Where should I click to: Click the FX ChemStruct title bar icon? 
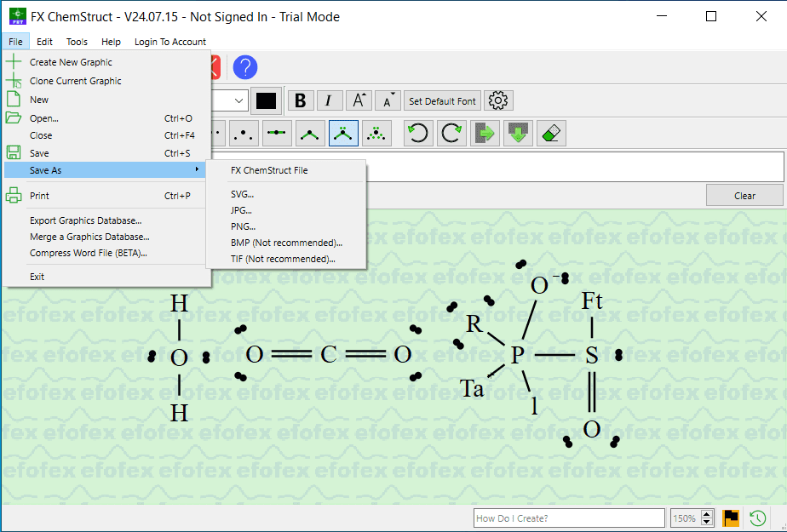[18, 16]
